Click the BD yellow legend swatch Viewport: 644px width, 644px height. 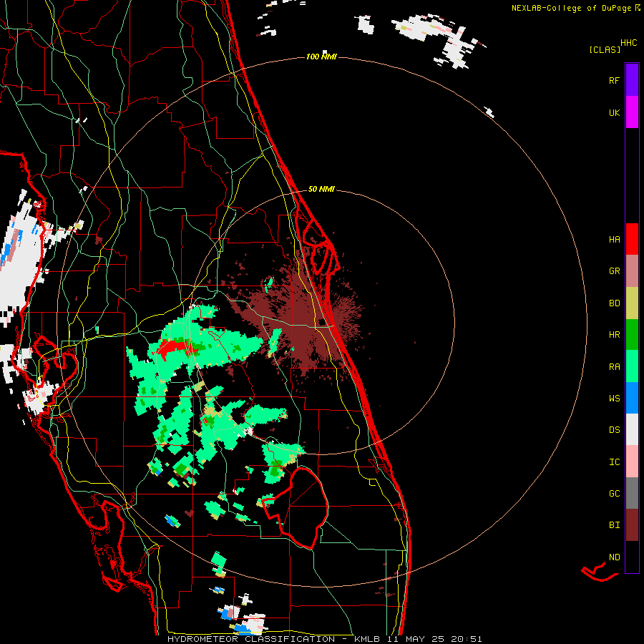pyautogui.click(x=632, y=303)
